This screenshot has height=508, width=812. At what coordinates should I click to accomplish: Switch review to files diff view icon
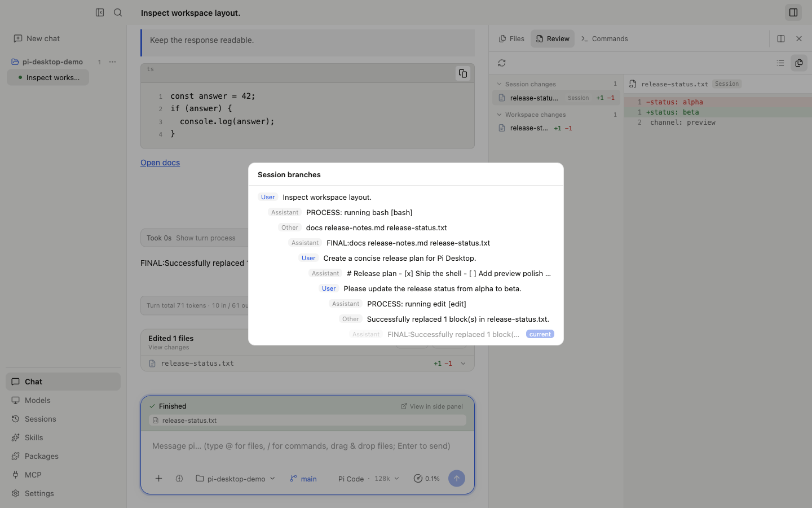(x=799, y=63)
